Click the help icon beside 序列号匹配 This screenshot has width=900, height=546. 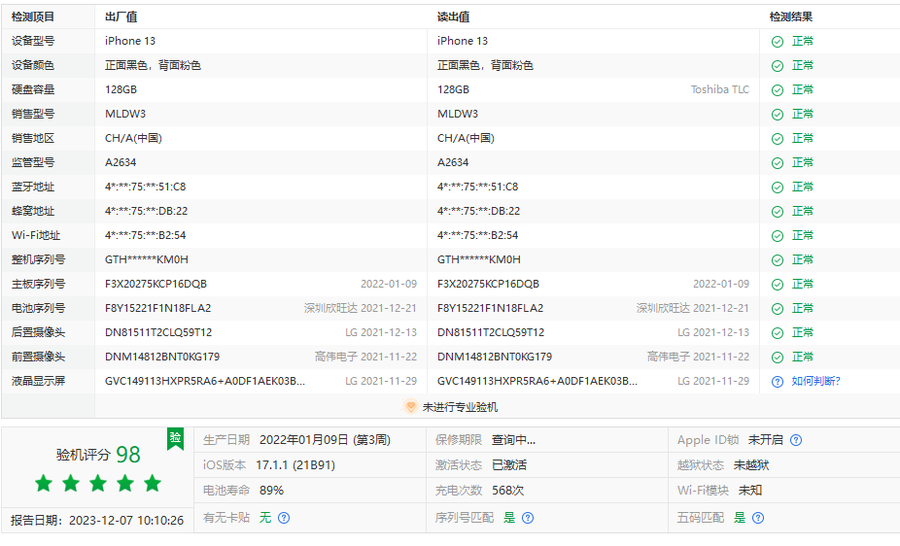pyautogui.click(x=527, y=518)
